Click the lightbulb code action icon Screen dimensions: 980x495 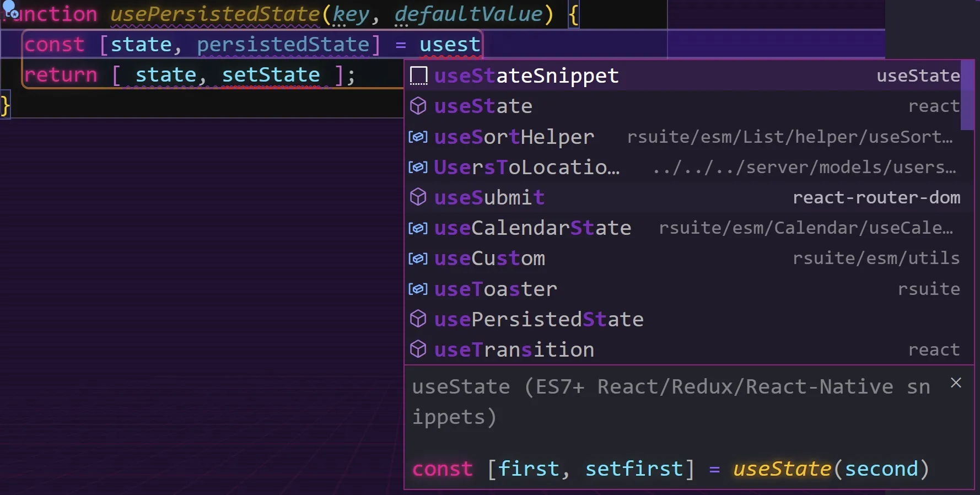10,9
